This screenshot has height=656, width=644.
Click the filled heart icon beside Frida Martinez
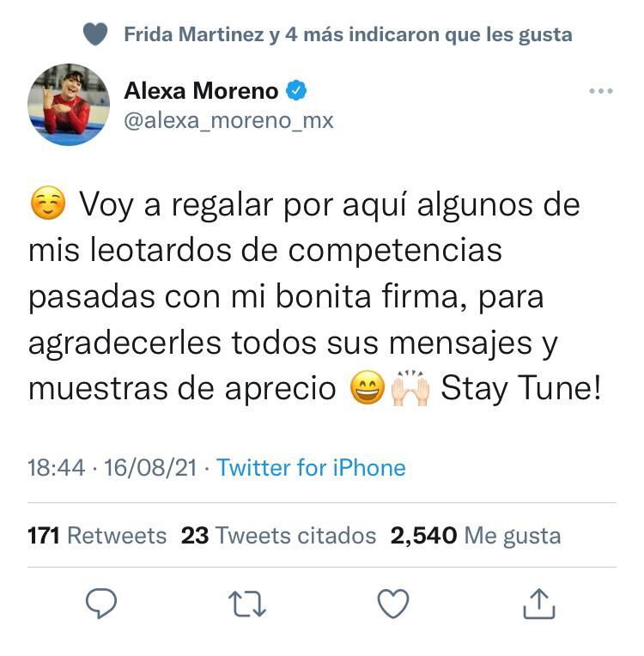pyautogui.click(x=95, y=33)
